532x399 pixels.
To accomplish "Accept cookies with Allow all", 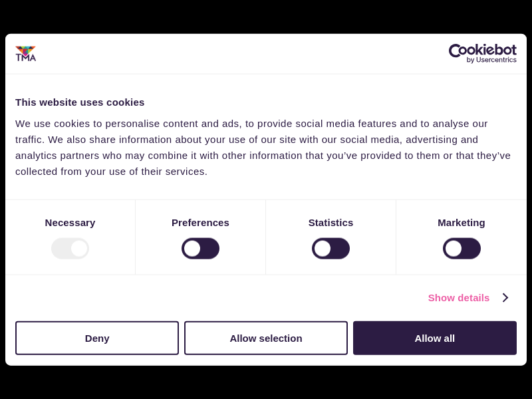I will (435, 338).
